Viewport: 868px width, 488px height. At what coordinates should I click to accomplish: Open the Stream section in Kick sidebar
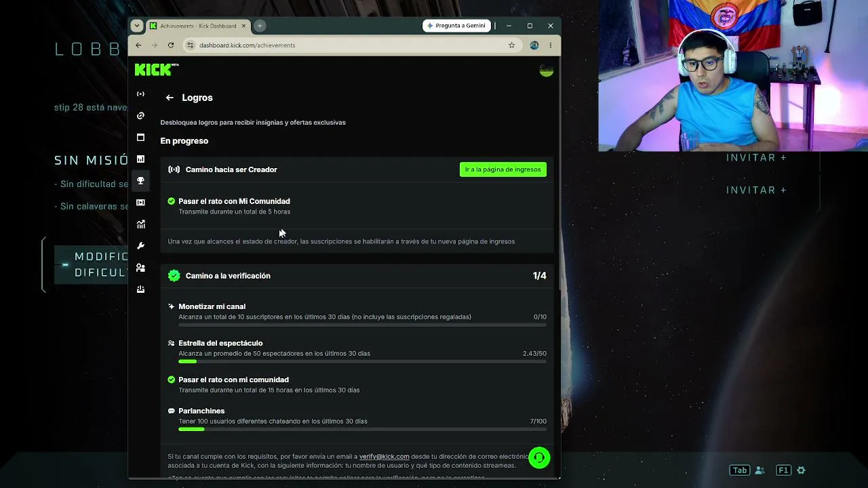coord(140,94)
